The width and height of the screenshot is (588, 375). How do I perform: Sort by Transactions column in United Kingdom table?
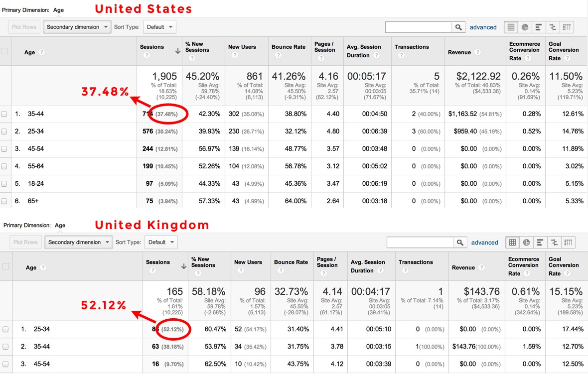416,262
